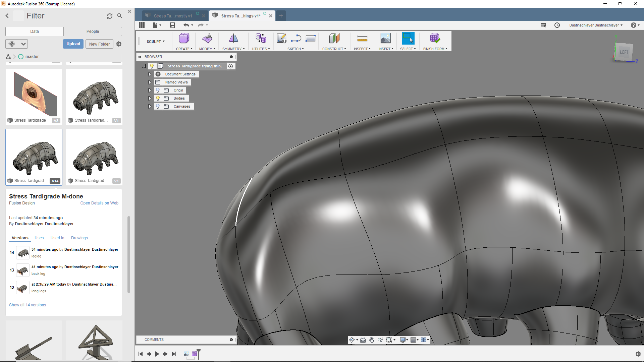
Task: Select the Pan hand tool
Action: coord(372,340)
